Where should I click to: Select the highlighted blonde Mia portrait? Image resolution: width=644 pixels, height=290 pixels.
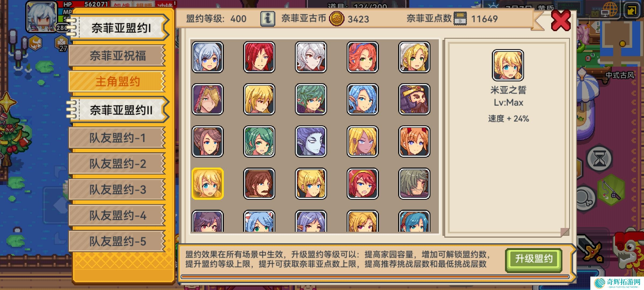pos(207,184)
